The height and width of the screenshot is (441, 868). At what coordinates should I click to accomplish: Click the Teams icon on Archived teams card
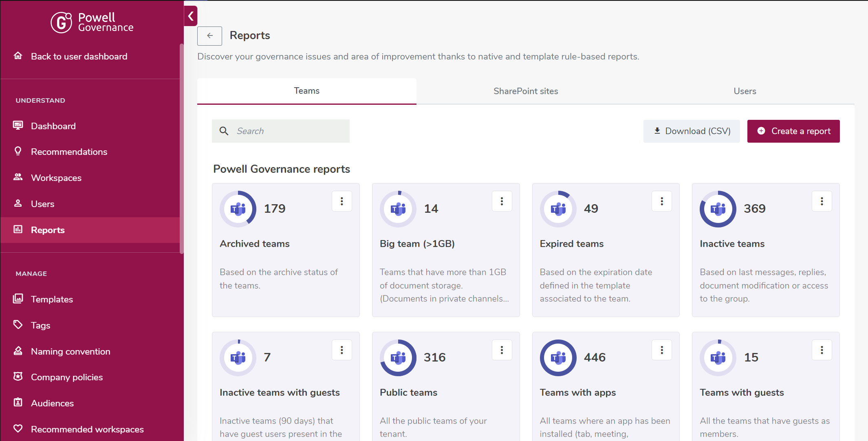coord(238,209)
